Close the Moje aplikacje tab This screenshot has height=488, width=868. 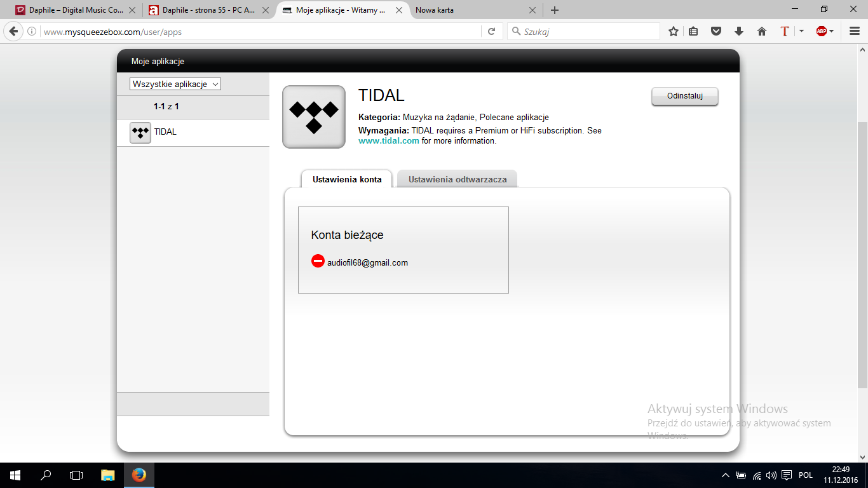(x=399, y=10)
